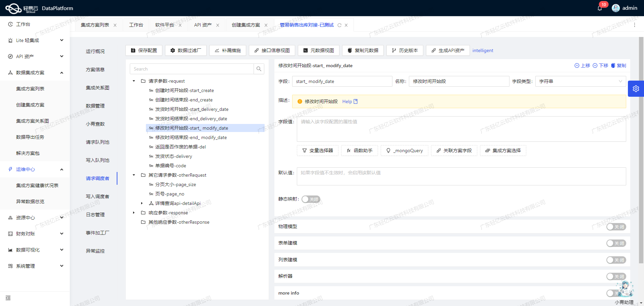This screenshot has width=644, height=306.
Task: Open the 元数据视图 panel
Action: pyautogui.click(x=318, y=50)
